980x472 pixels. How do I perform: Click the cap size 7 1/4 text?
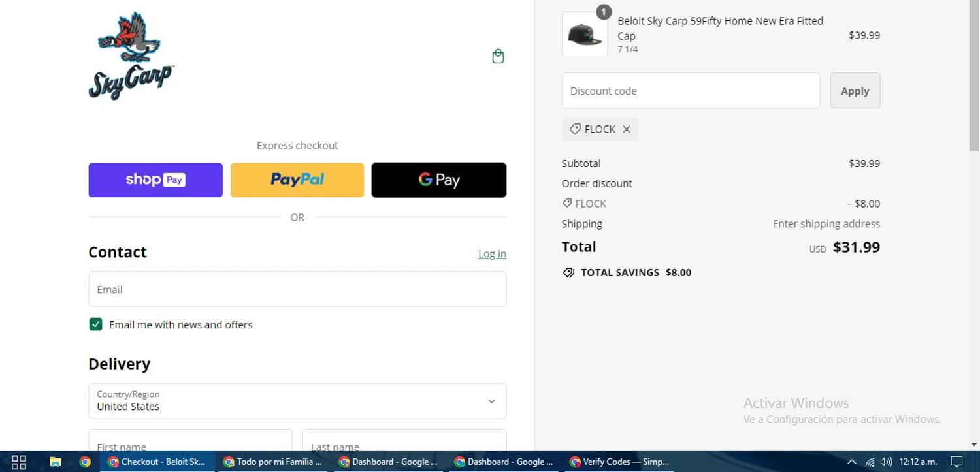pyautogui.click(x=628, y=50)
